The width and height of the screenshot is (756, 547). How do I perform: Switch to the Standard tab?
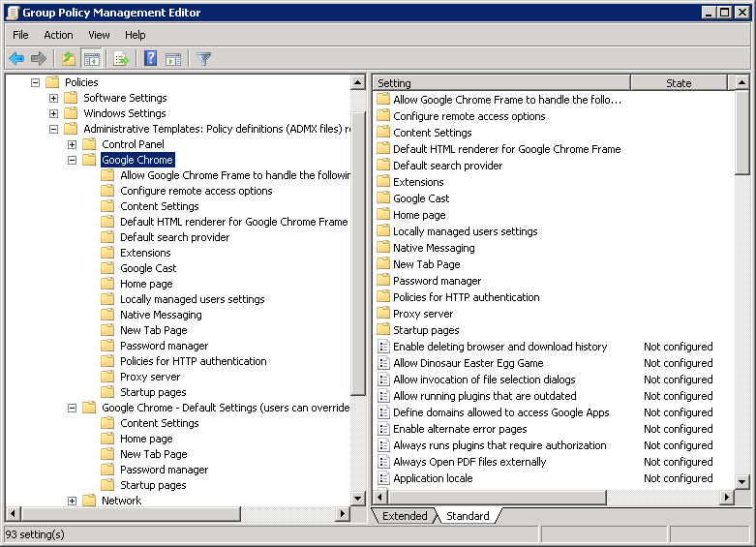[x=468, y=516]
